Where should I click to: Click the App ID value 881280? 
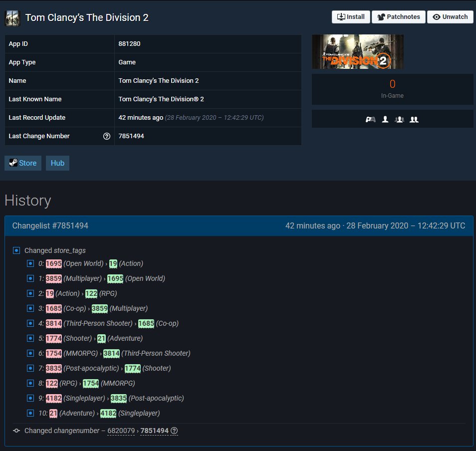[x=129, y=44]
